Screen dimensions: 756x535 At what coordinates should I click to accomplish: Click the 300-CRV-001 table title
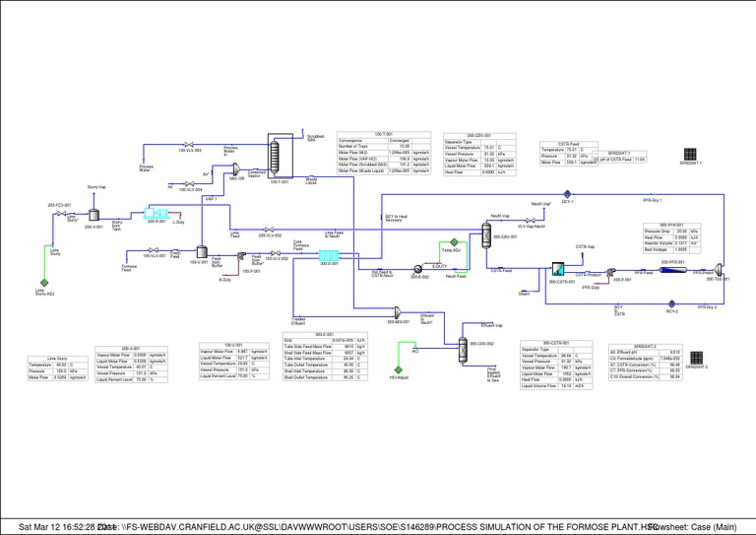[479, 136]
